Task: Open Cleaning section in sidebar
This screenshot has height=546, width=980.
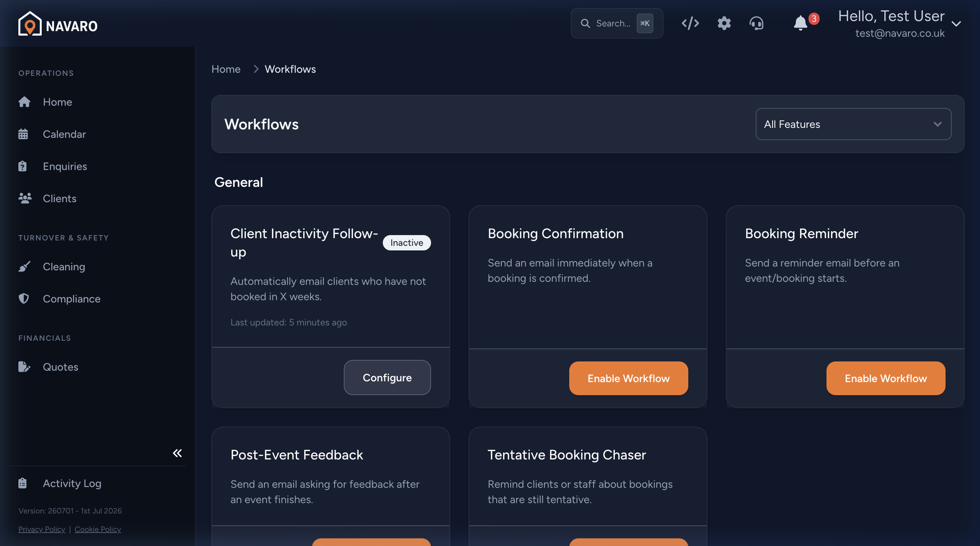Action: point(64,266)
